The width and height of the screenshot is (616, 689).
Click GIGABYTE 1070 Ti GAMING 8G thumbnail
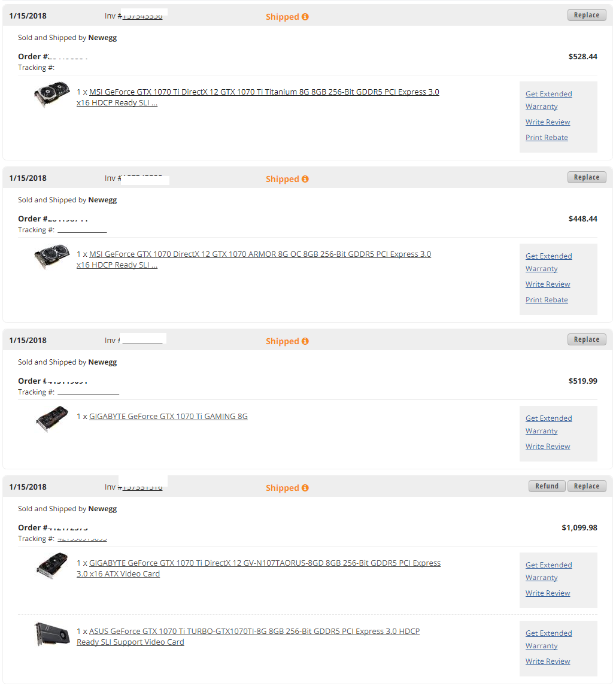[52, 419]
